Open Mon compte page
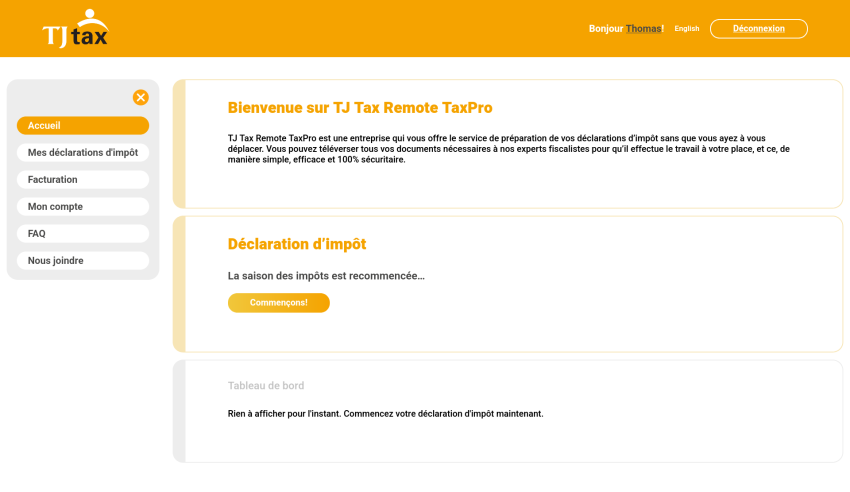The width and height of the screenshot is (850, 492). tap(83, 207)
